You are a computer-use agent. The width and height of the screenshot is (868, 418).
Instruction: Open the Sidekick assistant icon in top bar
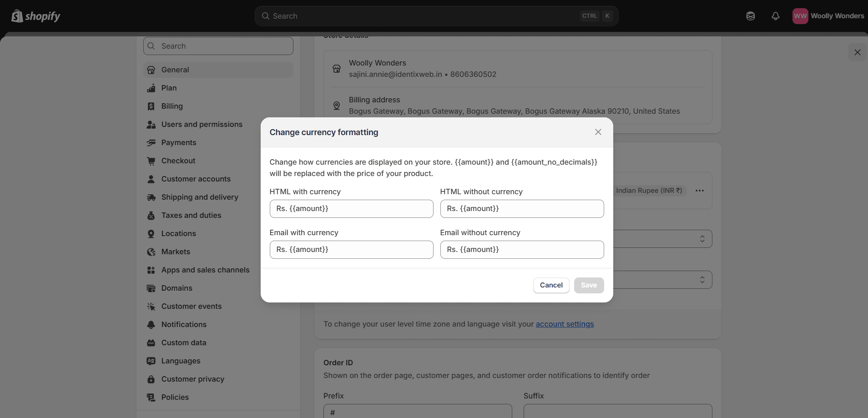[751, 16]
